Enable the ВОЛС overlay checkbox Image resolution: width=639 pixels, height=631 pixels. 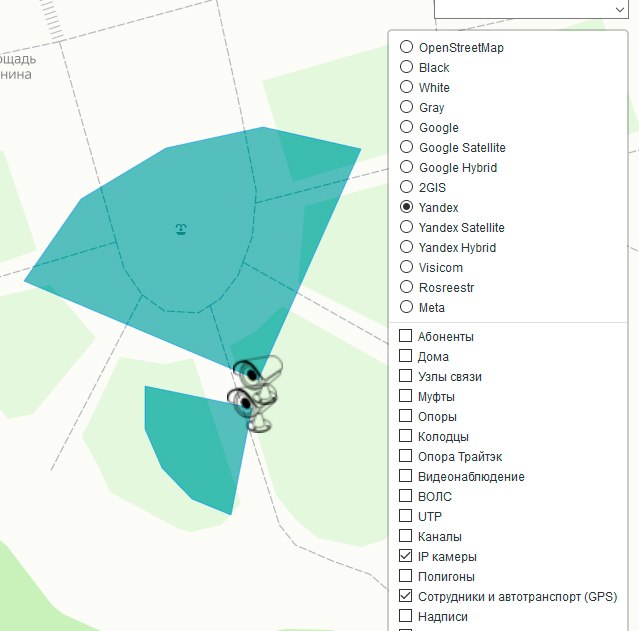click(x=405, y=495)
